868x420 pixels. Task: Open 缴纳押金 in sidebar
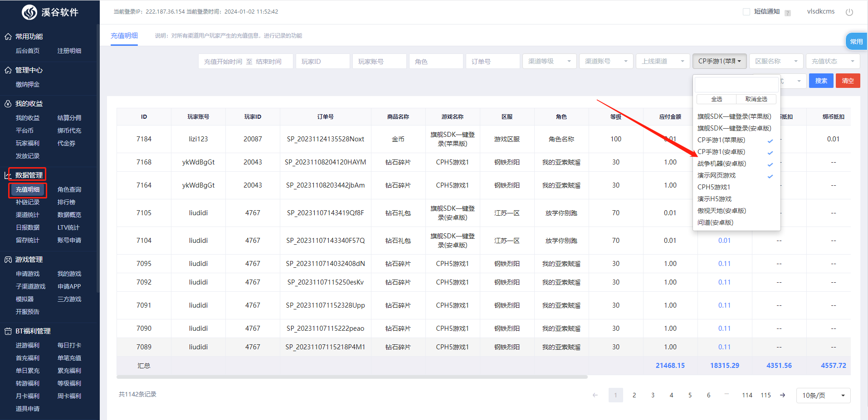(28, 85)
